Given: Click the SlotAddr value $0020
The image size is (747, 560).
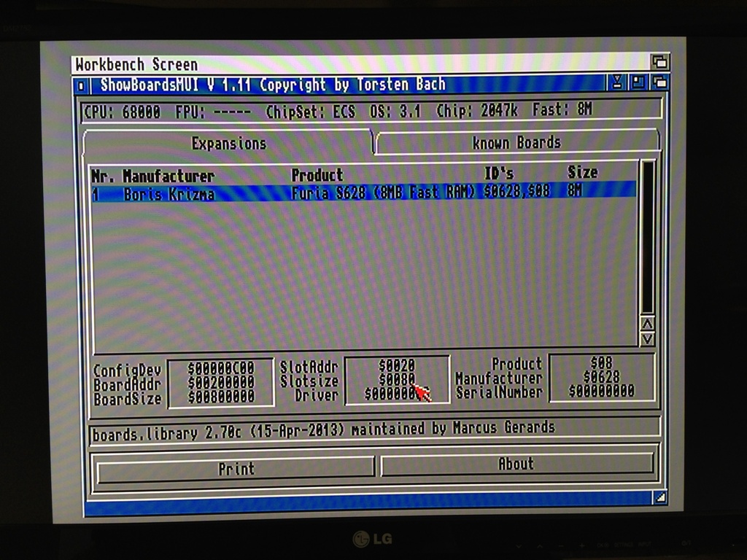Looking at the screenshot, I should (396, 366).
